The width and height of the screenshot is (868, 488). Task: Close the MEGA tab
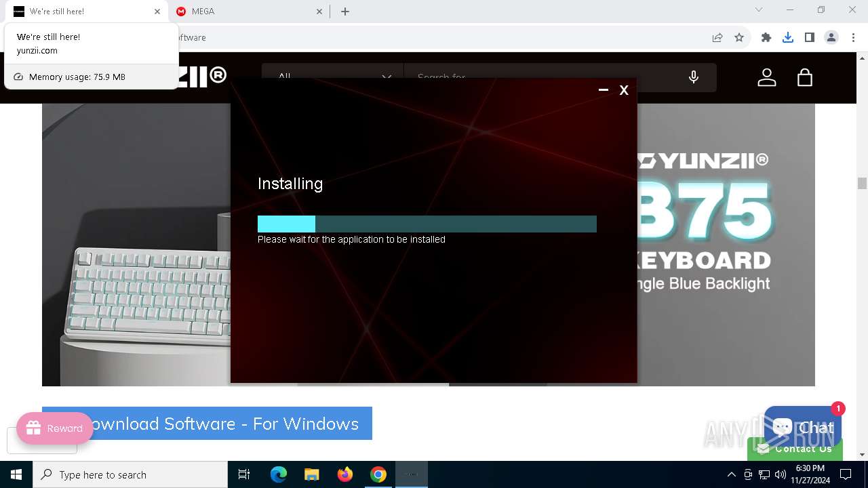point(319,12)
